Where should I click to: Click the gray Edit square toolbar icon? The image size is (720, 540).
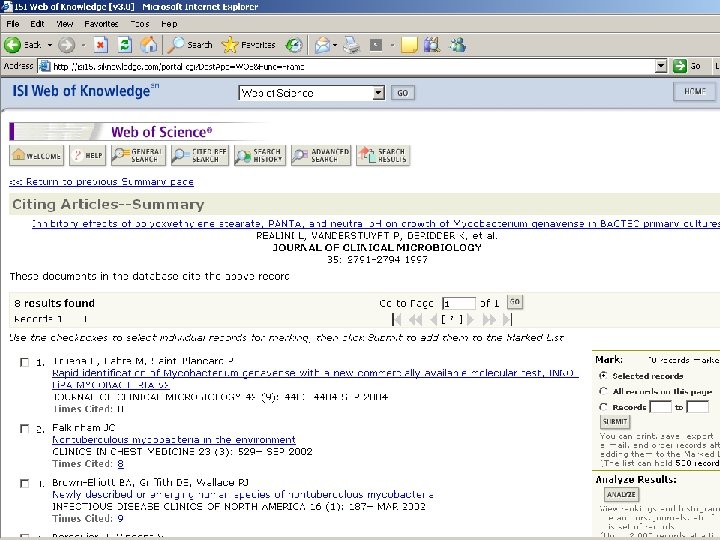coord(376,45)
